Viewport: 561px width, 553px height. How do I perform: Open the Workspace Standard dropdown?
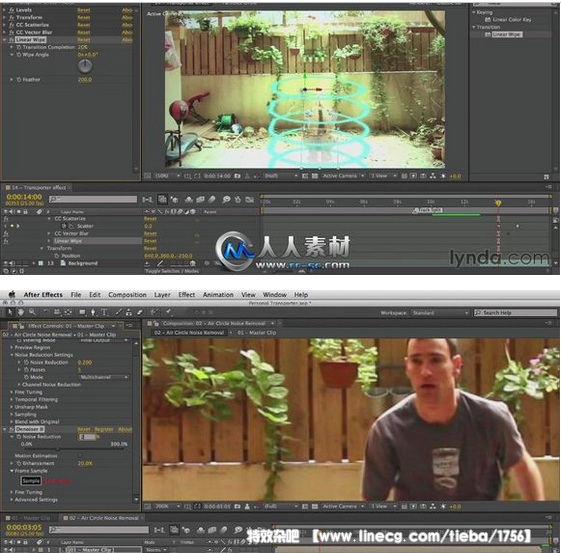(x=440, y=313)
